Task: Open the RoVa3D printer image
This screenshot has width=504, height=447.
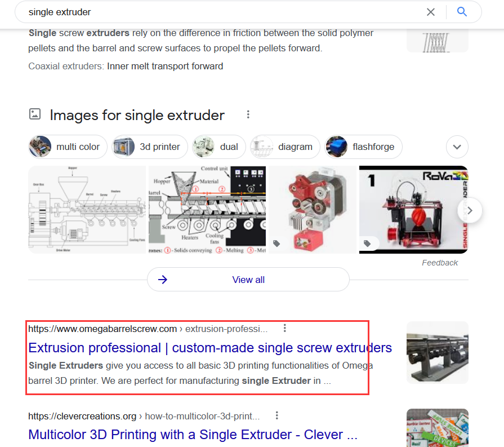Action: [x=413, y=210]
